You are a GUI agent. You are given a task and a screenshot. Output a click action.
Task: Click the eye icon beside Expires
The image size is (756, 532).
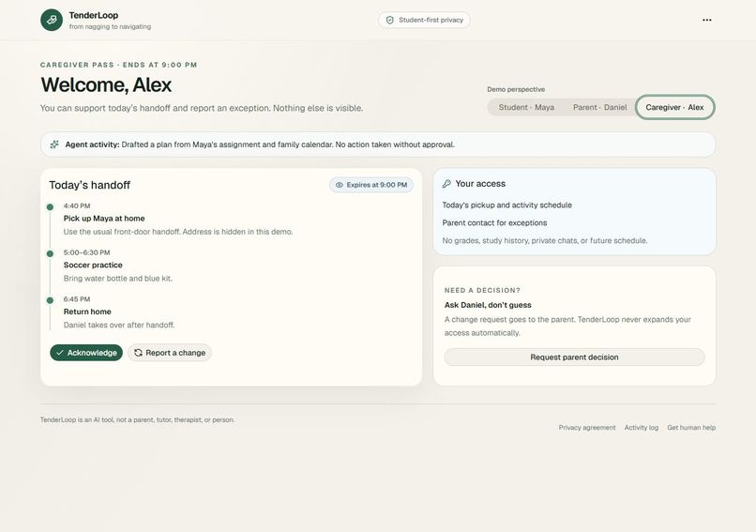pos(339,185)
